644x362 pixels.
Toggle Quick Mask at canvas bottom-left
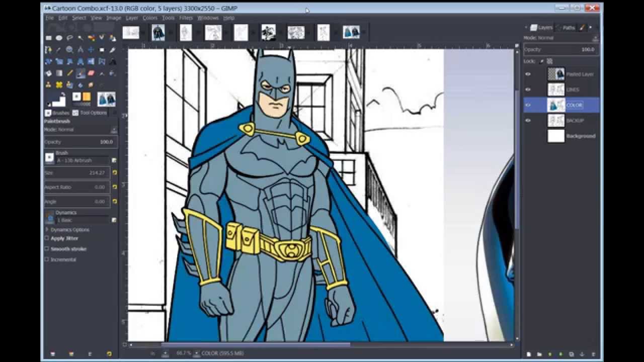(125, 345)
